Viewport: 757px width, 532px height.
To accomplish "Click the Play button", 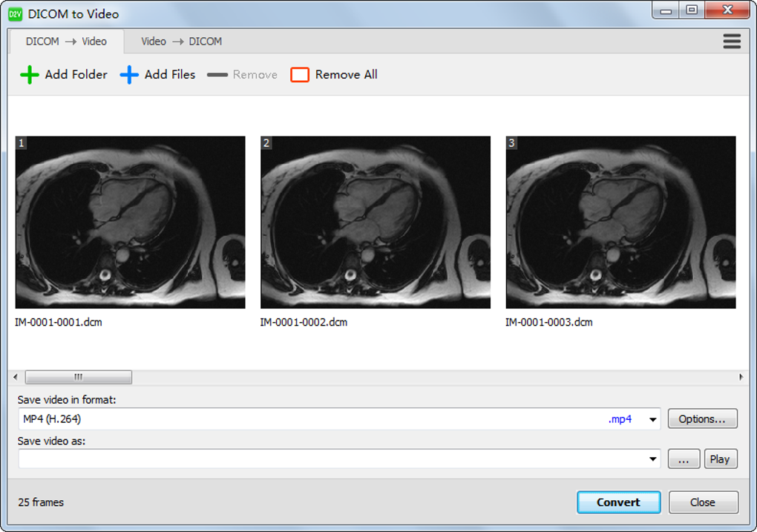I will [x=721, y=459].
